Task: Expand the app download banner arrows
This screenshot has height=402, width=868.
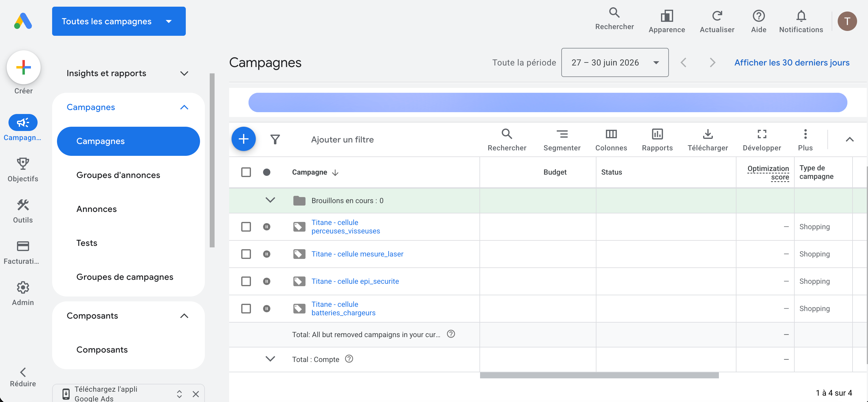Action: (x=179, y=394)
